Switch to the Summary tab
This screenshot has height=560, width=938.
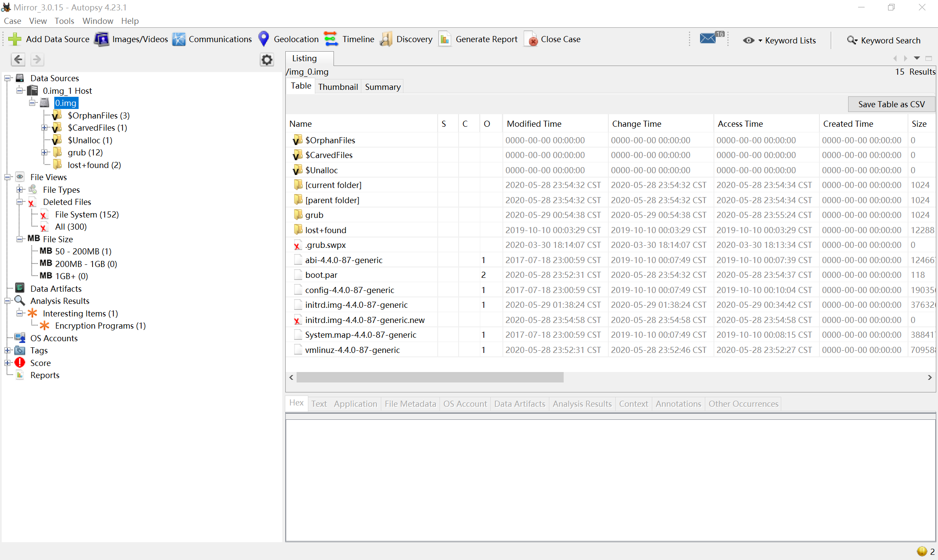[383, 87]
